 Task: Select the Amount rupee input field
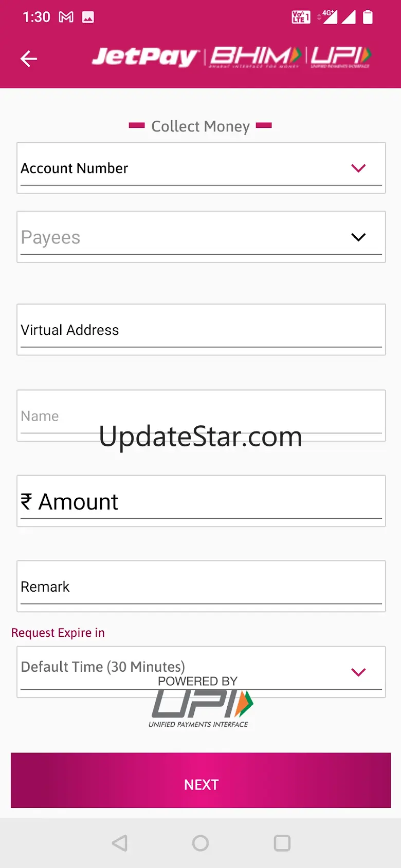tap(201, 501)
